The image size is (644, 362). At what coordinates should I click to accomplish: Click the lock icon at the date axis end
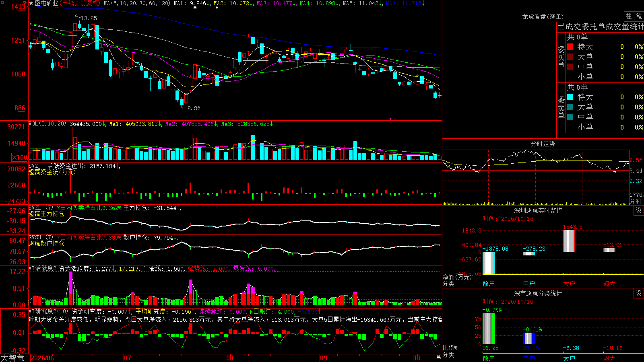coord(439,357)
